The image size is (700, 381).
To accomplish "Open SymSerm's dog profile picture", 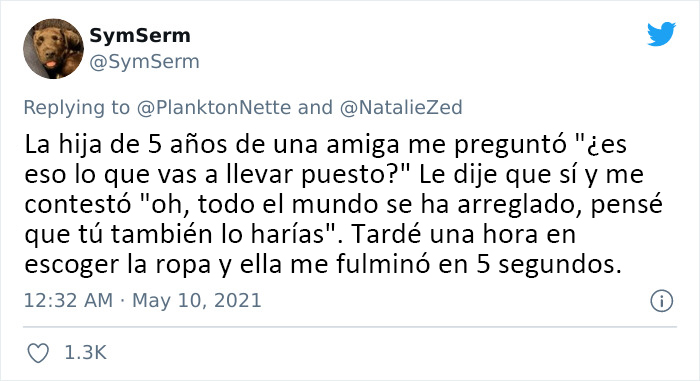I will coord(54,49).
